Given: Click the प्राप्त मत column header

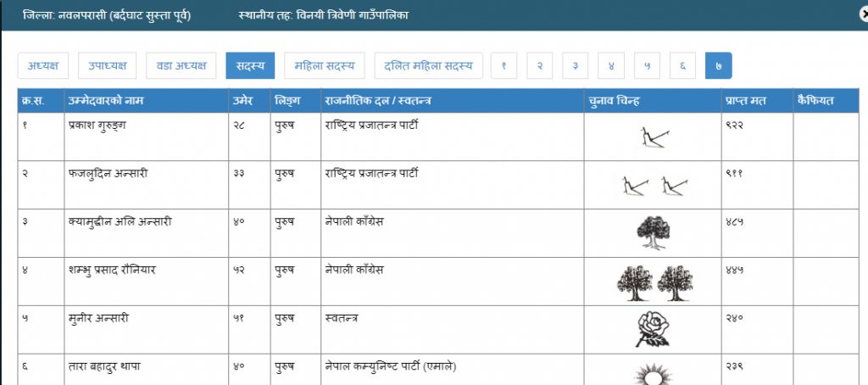Looking at the screenshot, I should point(746,101).
